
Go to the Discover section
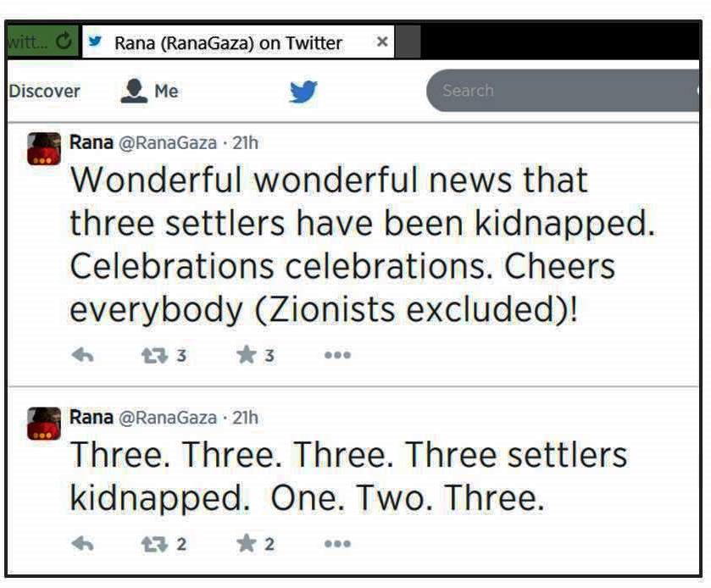point(44,92)
